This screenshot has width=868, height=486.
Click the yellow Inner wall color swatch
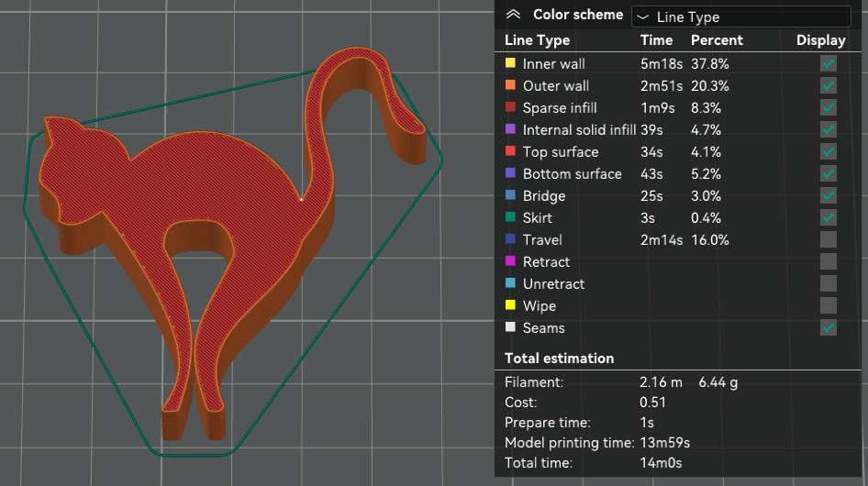point(510,63)
